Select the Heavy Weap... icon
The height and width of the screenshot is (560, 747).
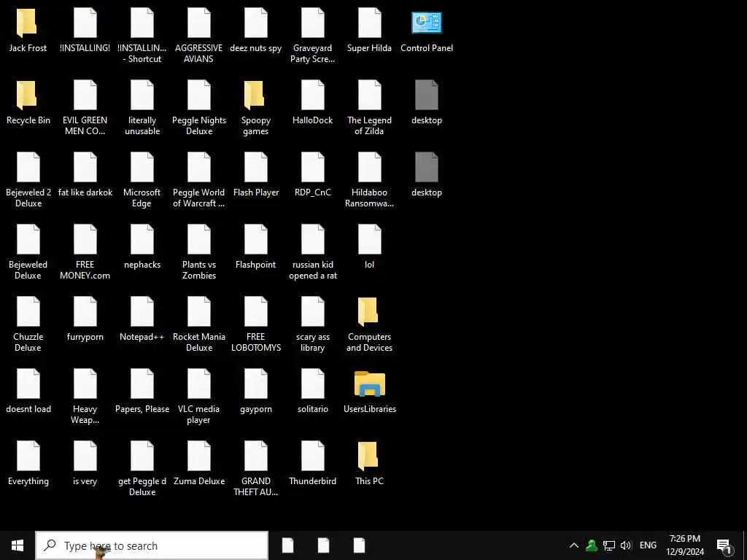pyautogui.click(x=85, y=384)
